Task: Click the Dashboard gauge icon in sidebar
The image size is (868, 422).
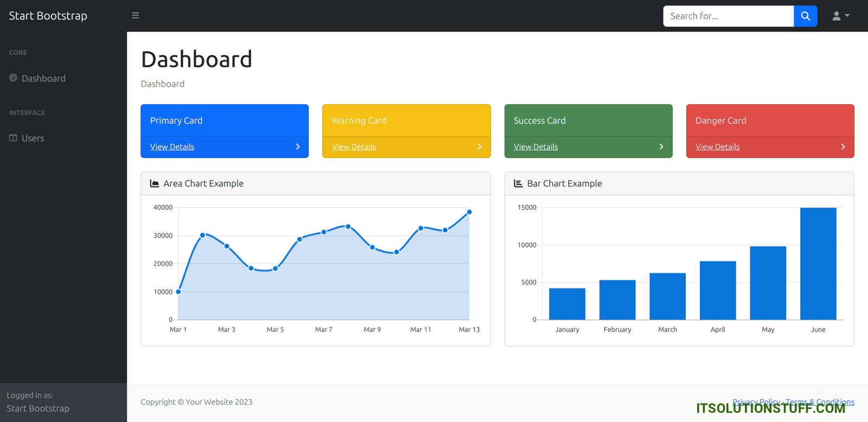Action: pos(13,78)
